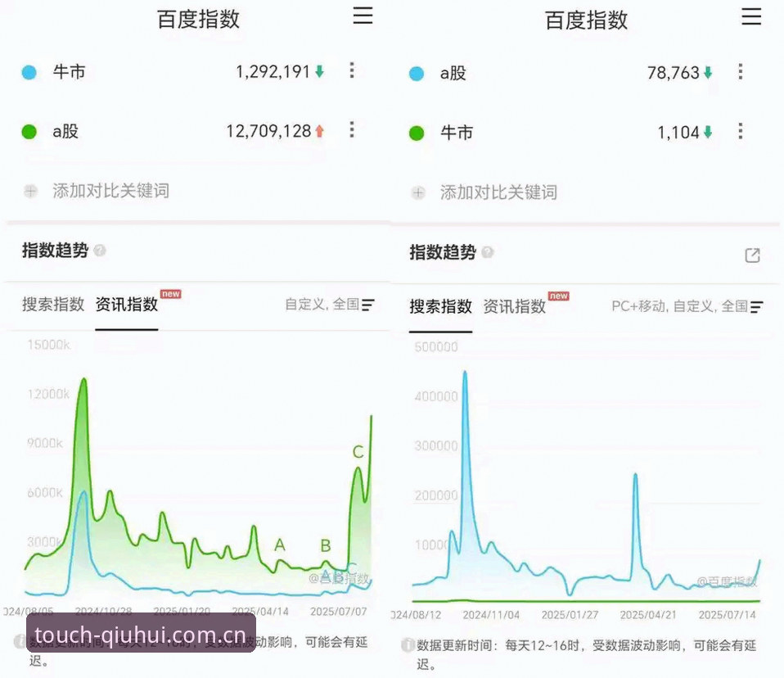Click 15000k axis label on left chart

coord(48,345)
